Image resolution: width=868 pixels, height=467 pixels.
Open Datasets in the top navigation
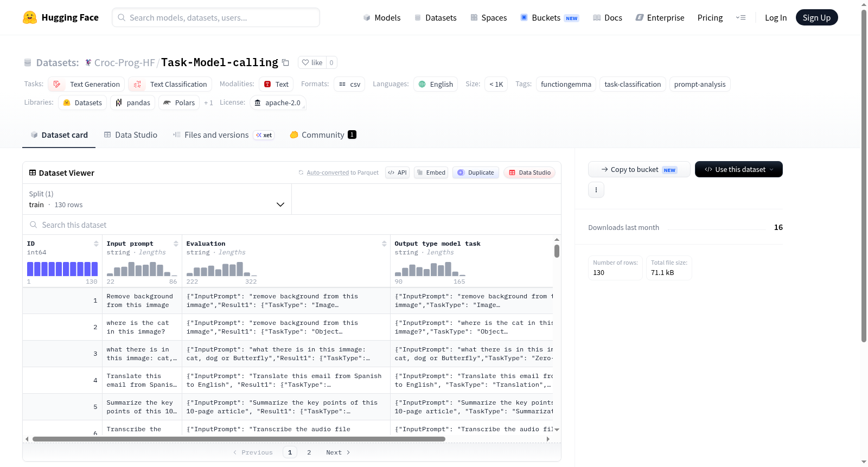coord(436,17)
